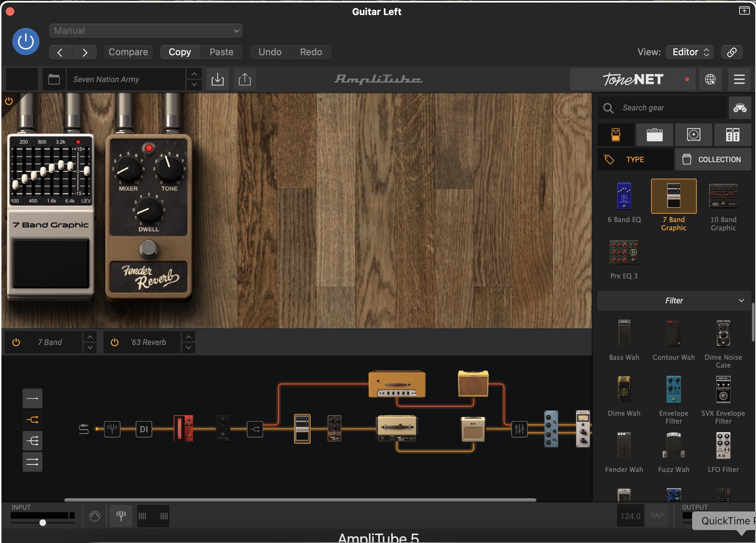Adjust the Fender Reverb DWELL knob

click(x=149, y=209)
